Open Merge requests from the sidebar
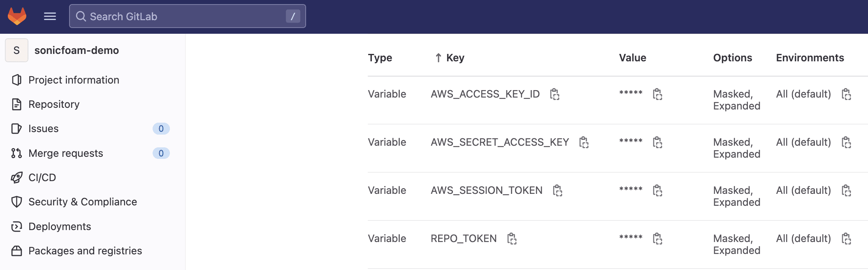The image size is (868, 270). click(x=66, y=153)
